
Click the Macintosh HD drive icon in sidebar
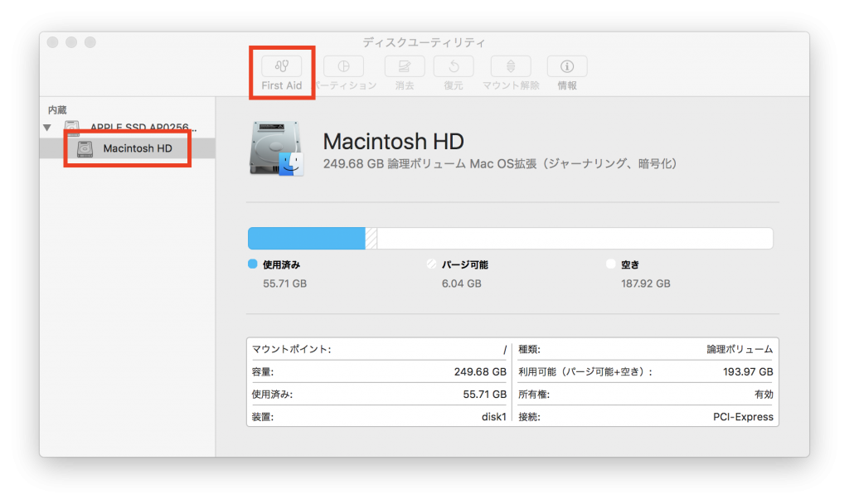(x=85, y=148)
